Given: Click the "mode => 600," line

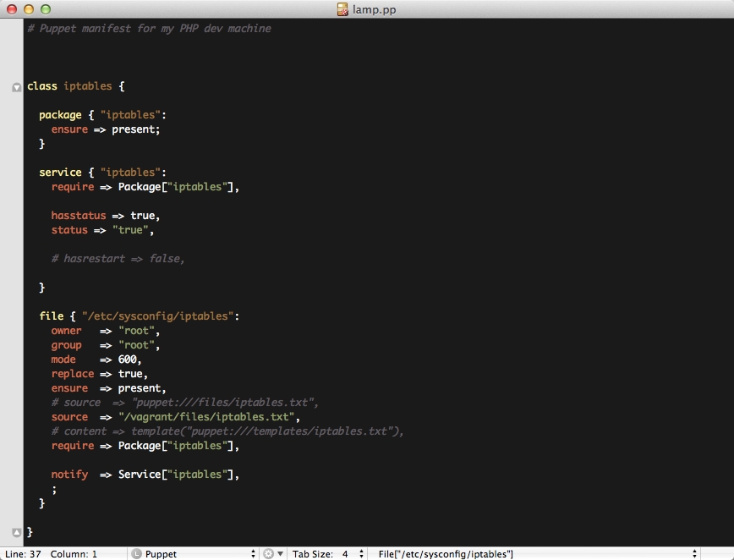Looking at the screenshot, I should pyautogui.click(x=96, y=360).
